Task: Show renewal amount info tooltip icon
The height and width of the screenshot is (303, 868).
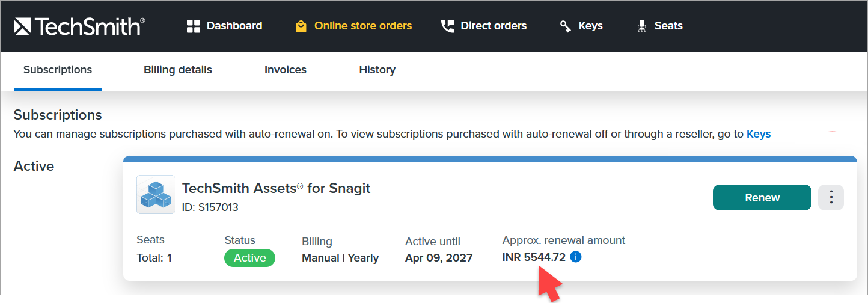Action: coord(575,257)
